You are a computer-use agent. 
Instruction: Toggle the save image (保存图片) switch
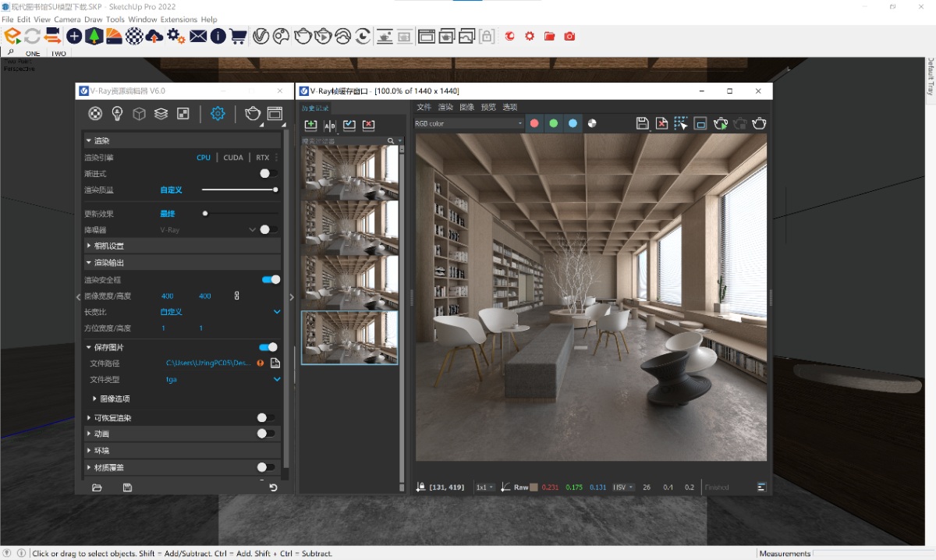pos(268,347)
